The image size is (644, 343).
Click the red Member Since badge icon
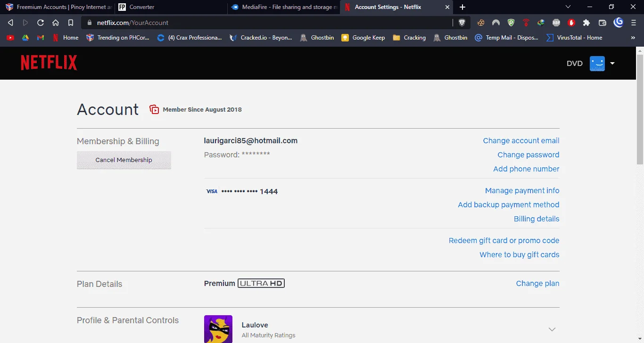pos(154,109)
